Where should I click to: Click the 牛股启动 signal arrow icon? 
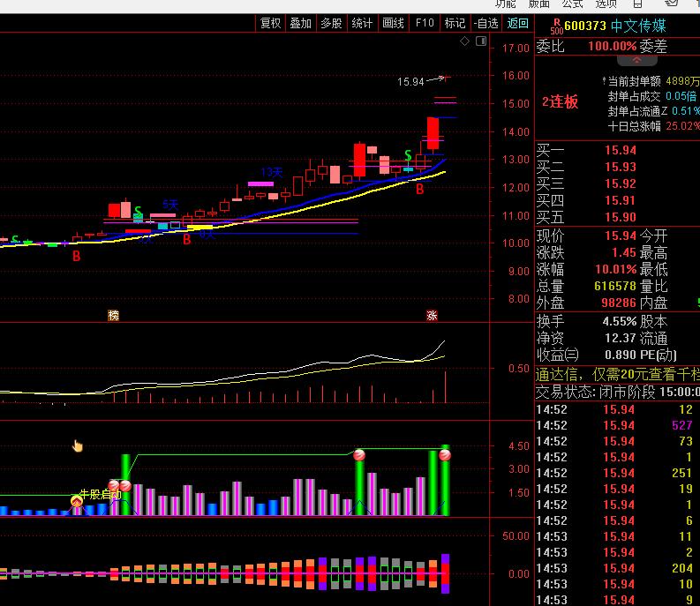[77, 502]
